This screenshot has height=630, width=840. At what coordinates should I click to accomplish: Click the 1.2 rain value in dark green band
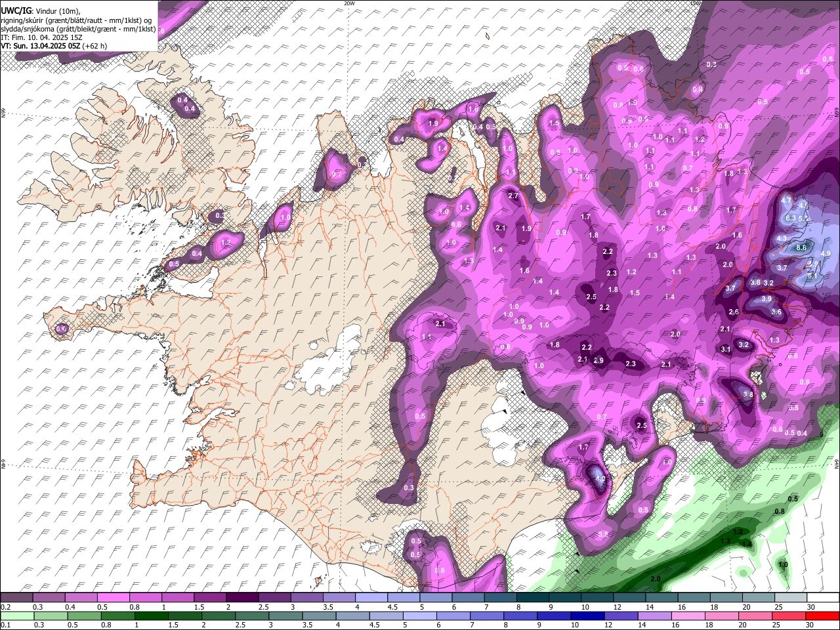point(738,532)
